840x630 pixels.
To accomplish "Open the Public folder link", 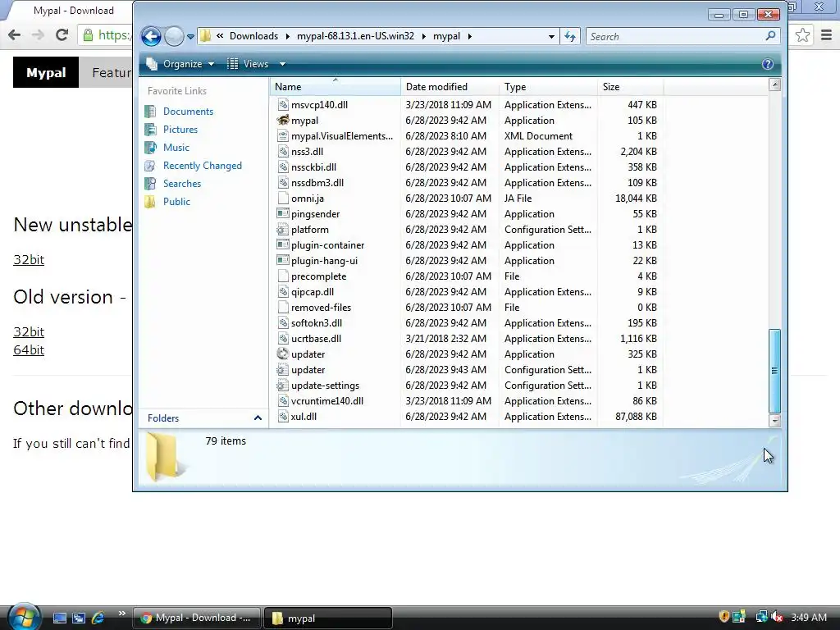I will tap(177, 202).
